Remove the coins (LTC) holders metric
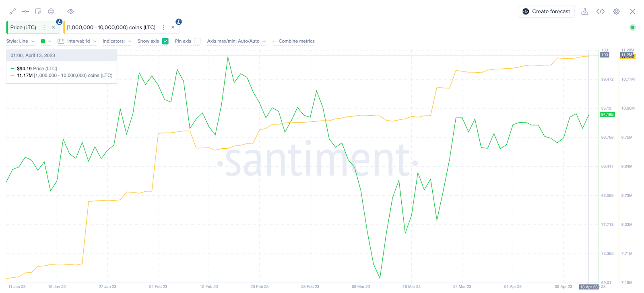Screen dimensions: 644x293 (x=173, y=27)
